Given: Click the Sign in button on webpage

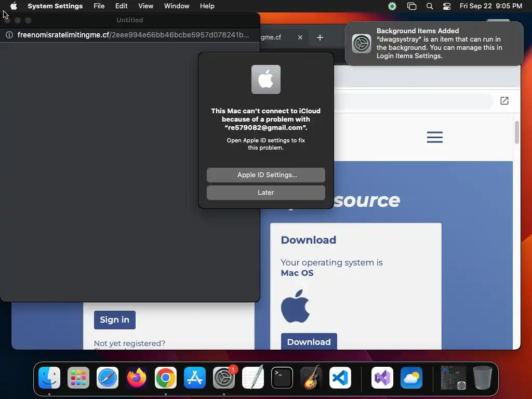Looking at the screenshot, I should coord(115,320).
